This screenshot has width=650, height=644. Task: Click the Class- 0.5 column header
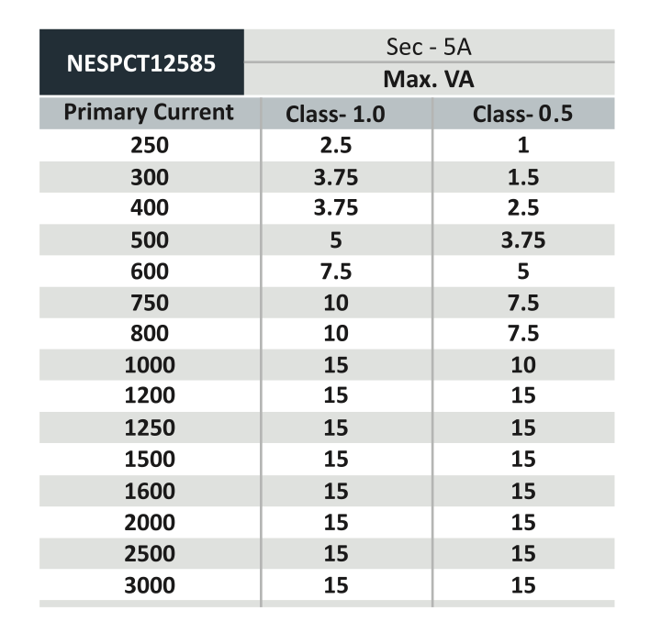coord(522,115)
